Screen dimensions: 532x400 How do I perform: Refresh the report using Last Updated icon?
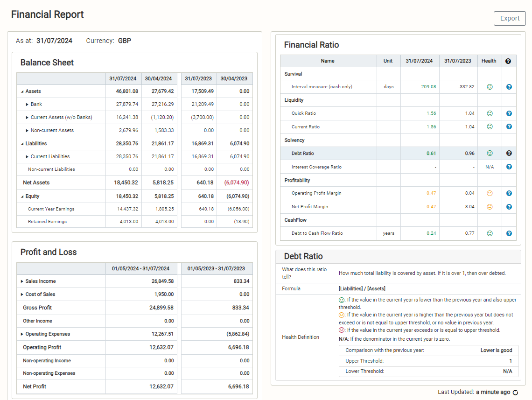pyautogui.click(x=515, y=393)
